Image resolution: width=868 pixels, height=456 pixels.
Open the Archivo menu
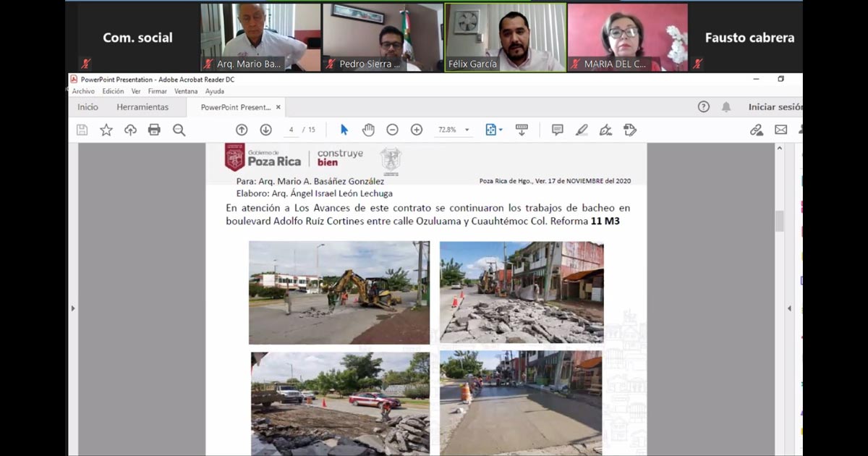coord(83,91)
